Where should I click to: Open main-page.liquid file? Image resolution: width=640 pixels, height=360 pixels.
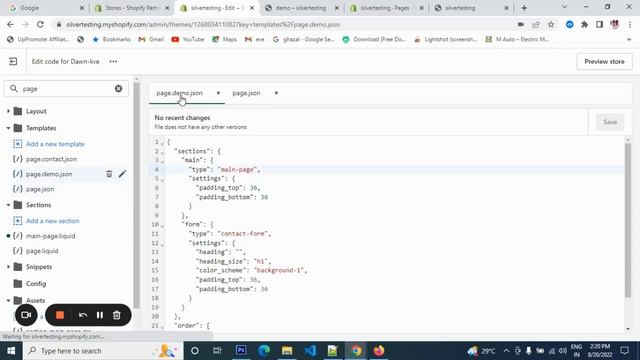pos(51,236)
